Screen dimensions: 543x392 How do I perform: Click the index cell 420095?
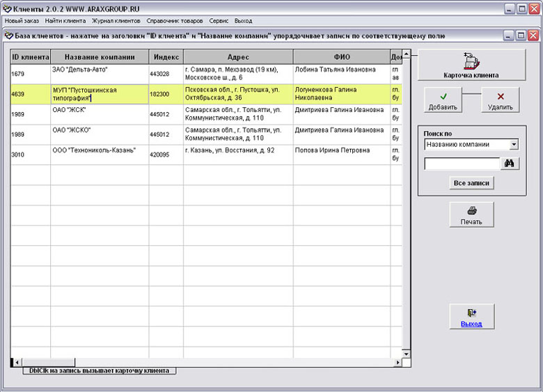click(x=166, y=155)
